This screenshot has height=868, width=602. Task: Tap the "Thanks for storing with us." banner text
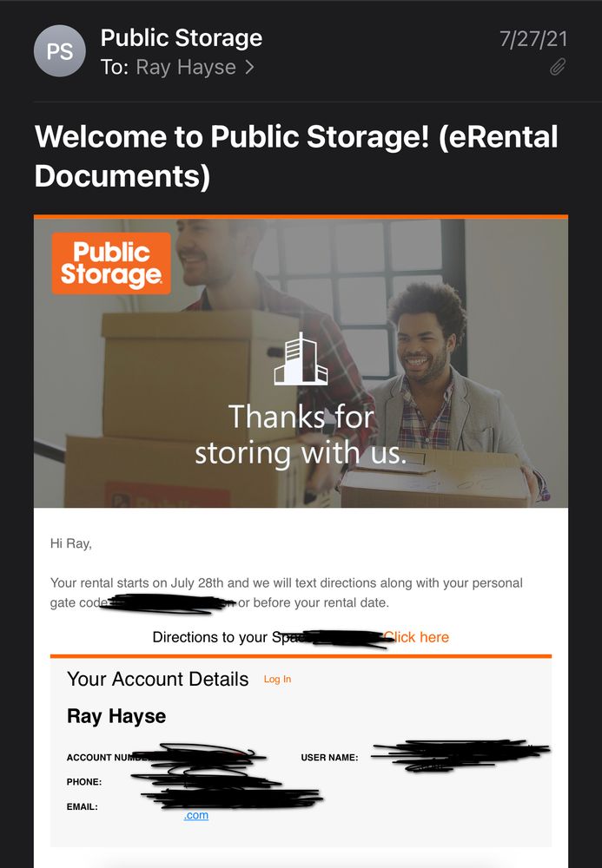(301, 435)
